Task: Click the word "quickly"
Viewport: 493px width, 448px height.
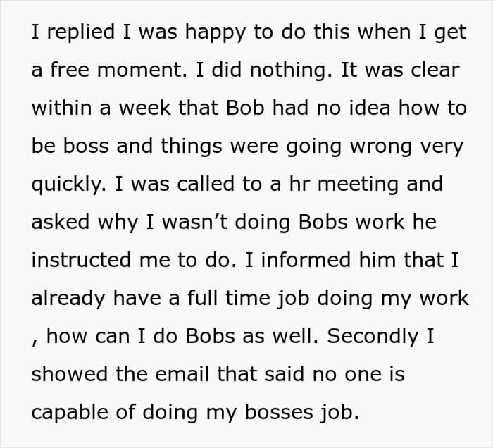Action: [67, 185]
